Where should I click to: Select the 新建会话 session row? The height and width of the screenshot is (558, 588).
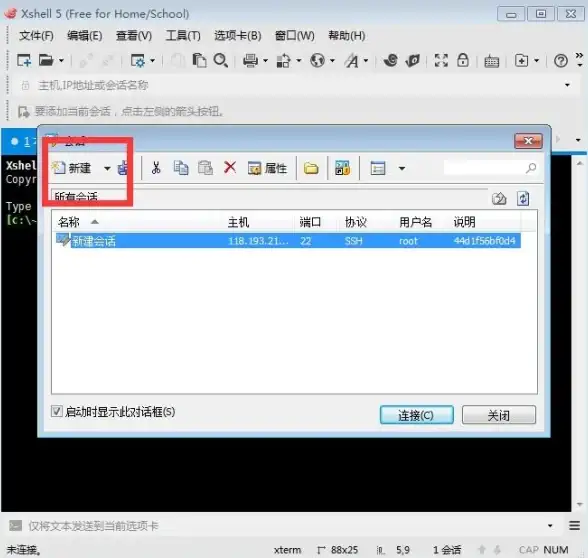tap(288, 240)
